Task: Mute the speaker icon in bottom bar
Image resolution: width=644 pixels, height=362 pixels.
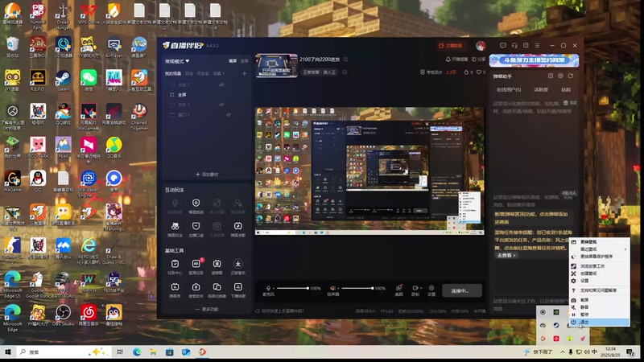Action: (x=333, y=288)
